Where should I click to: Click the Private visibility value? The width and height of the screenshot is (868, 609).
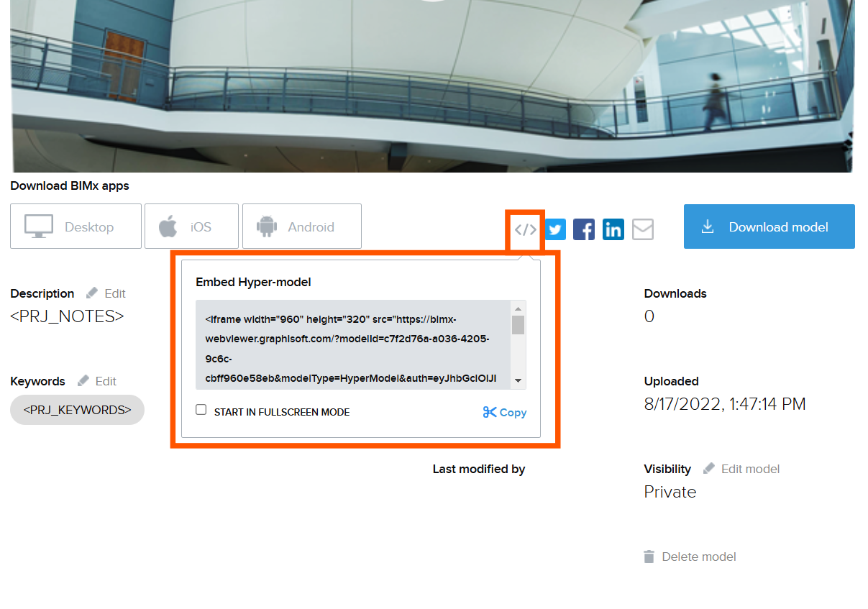[x=670, y=492]
